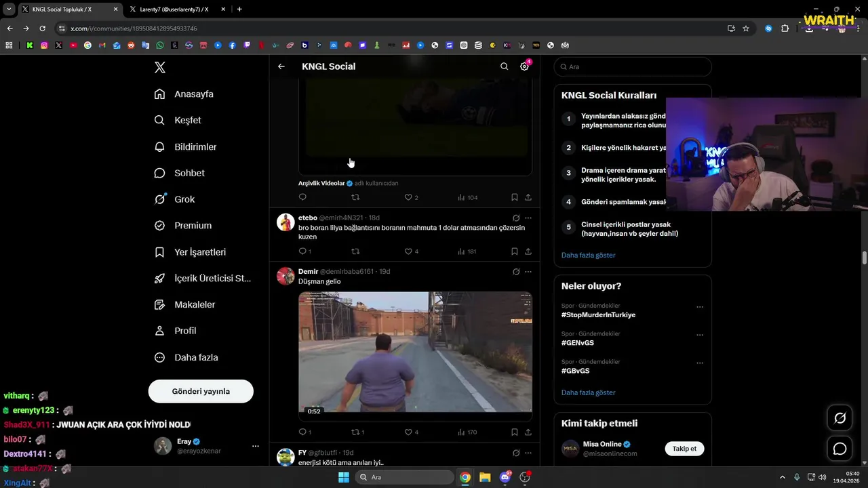Click Grok icon on etebo's post
The width and height of the screenshot is (868, 488).
click(x=516, y=218)
